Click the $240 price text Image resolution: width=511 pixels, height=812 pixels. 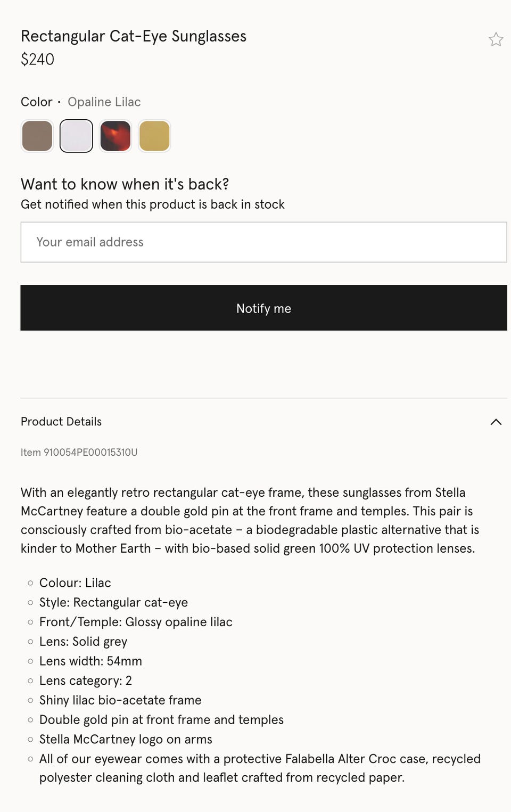(37, 60)
